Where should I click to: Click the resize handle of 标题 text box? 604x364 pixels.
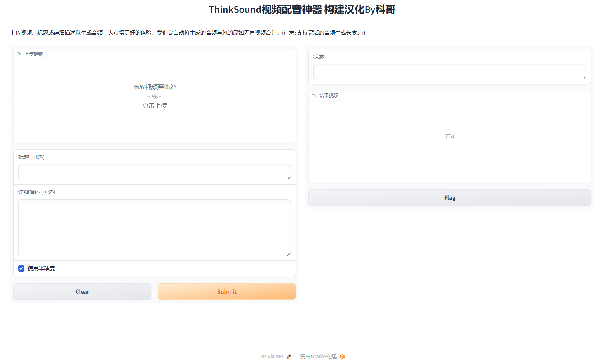click(289, 178)
